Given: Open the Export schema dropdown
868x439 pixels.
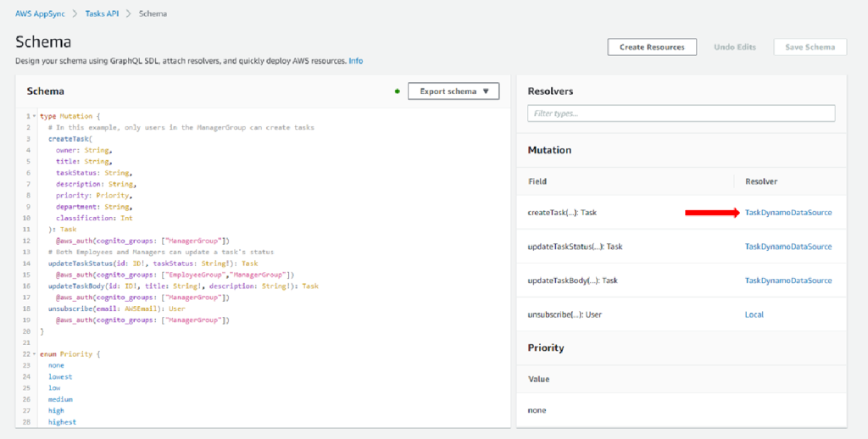Looking at the screenshot, I should (453, 92).
